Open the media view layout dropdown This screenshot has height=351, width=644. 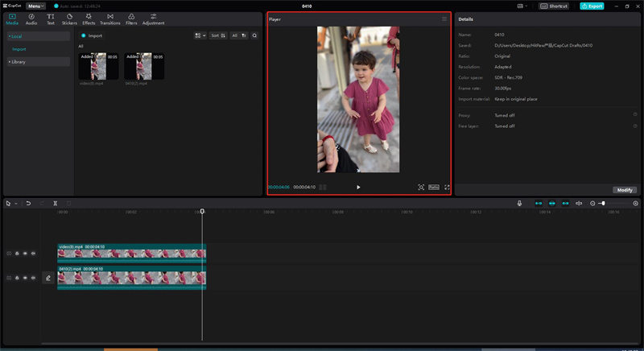[x=200, y=35]
